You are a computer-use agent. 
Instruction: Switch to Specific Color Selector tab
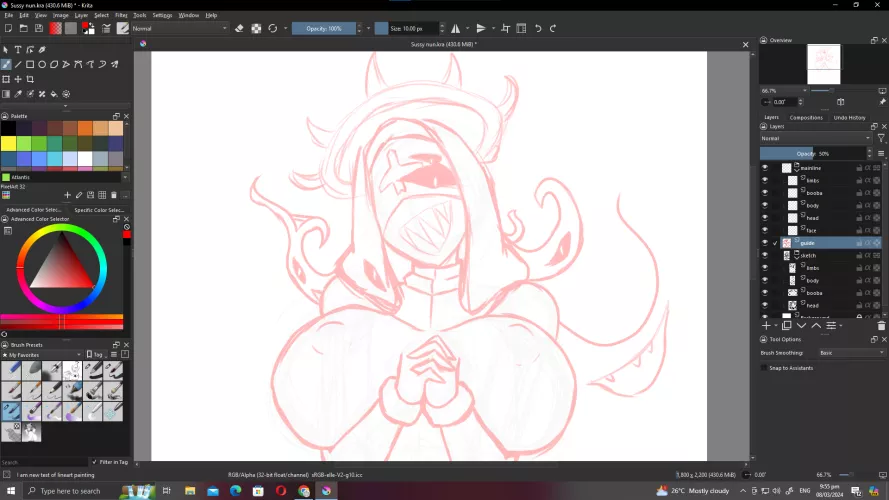click(99, 210)
